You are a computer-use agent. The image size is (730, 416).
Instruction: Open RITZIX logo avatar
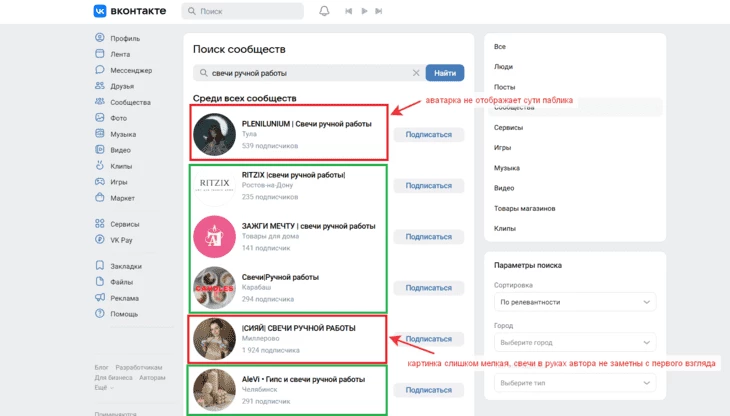coord(214,186)
